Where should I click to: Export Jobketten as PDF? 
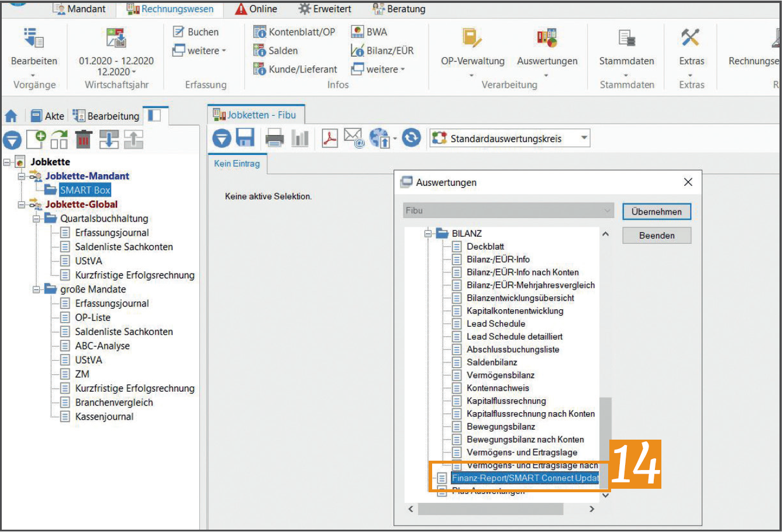[x=330, y=139]
